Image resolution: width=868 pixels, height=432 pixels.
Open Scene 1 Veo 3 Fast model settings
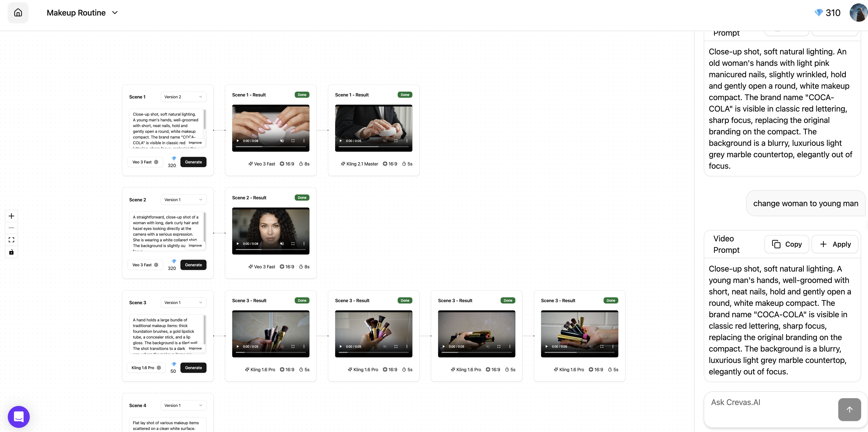pyautogui.click(x=145, y=162)
